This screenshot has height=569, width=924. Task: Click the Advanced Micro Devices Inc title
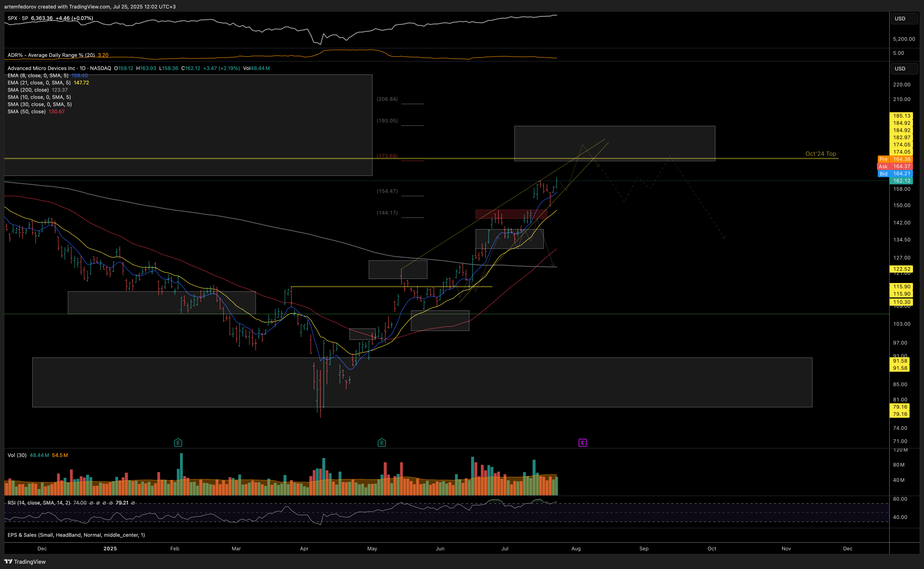(41, 68)
